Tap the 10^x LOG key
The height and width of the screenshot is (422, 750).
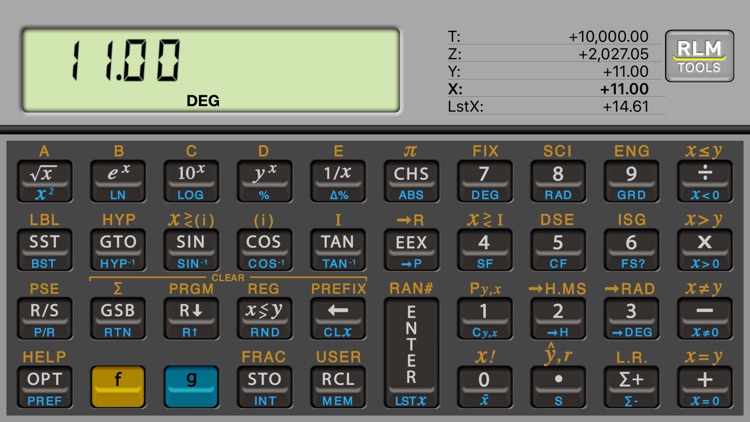191,181
